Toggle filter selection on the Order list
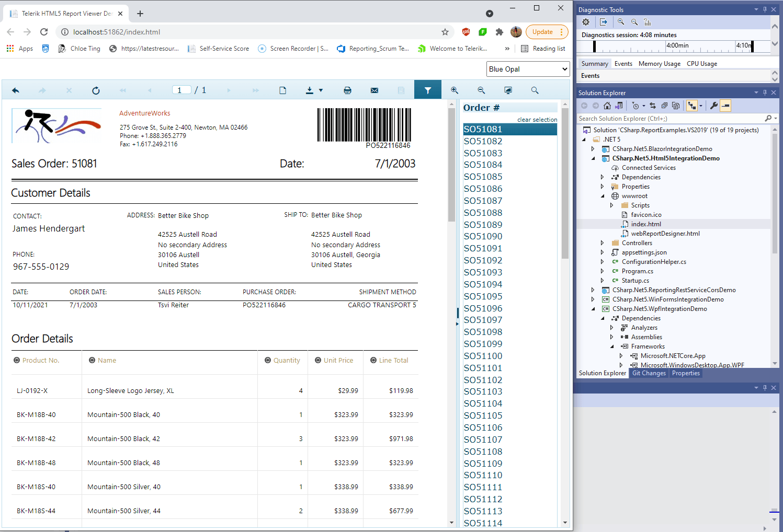The width and height of the screenshot is (783, 532). coord(428,90)
